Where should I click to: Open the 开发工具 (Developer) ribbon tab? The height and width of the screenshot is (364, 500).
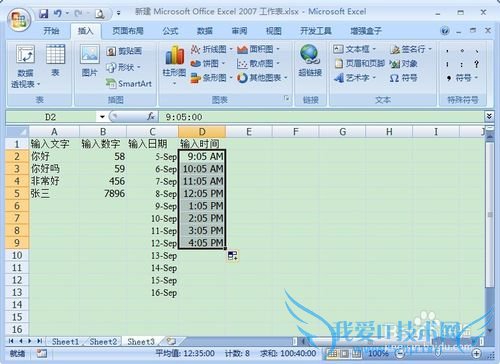pyautogui.click(x=316, y=31)
